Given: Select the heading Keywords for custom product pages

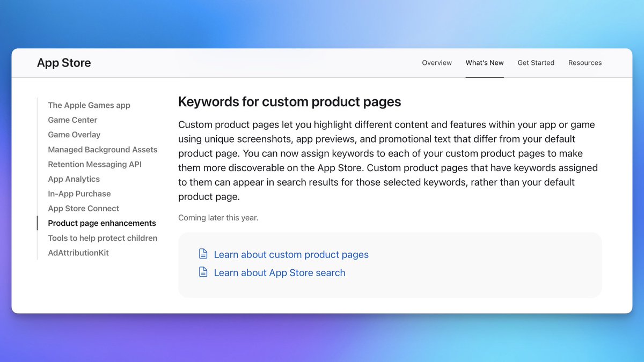Looking at the screenshot, I should click(x=290, y=101).
